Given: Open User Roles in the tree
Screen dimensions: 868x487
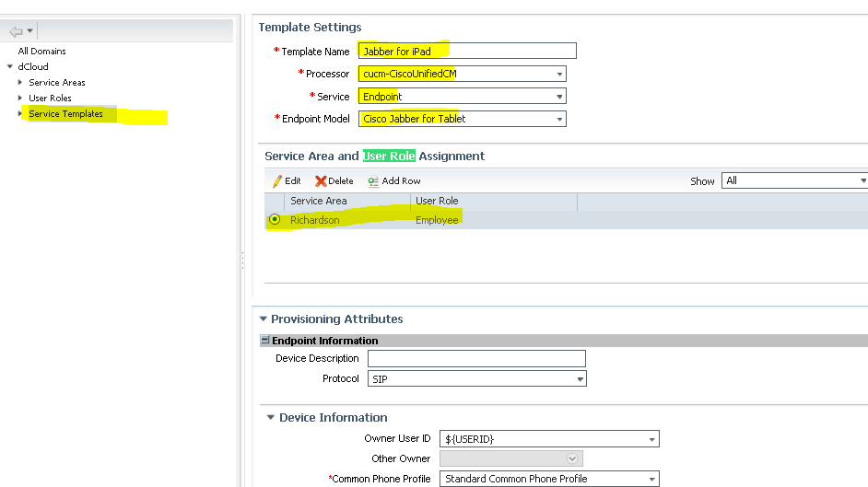Looking at the screenshot, I should click(50, 98).
